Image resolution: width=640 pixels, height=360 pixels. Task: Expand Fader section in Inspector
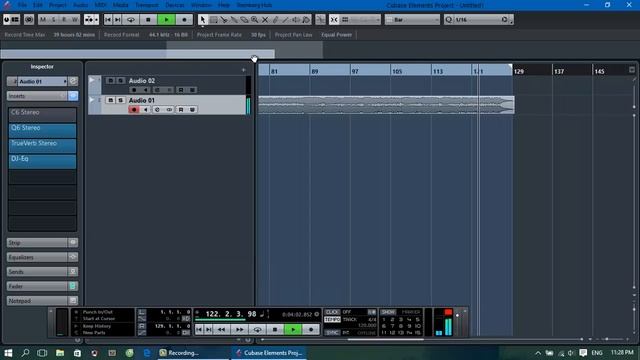tap(37, 286)
